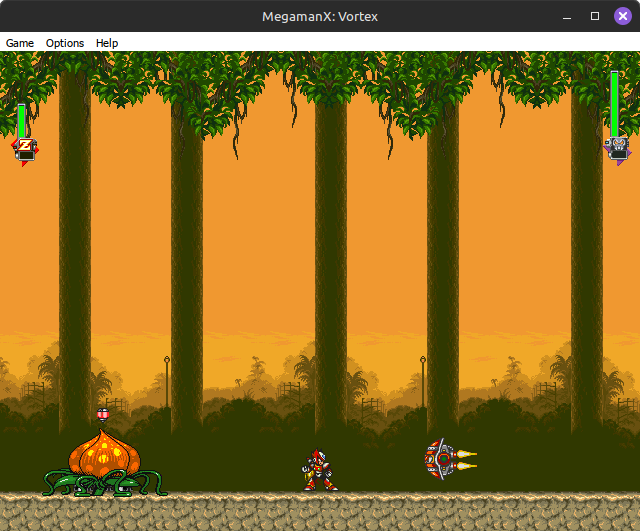Maximize the MegamanX: Vortex window
Viewport: 640px width, 531px height.
pos(595,16)
